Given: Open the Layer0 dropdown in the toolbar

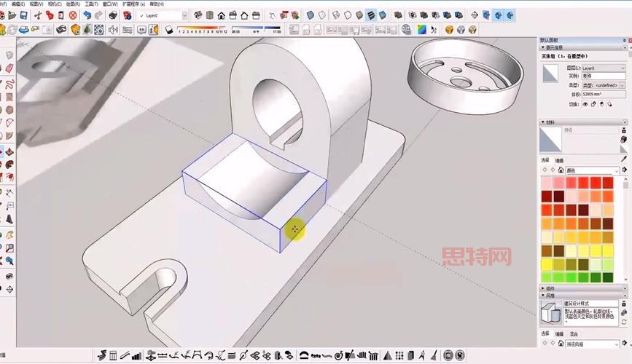Looking at the screenshot, I should point(184,15).
